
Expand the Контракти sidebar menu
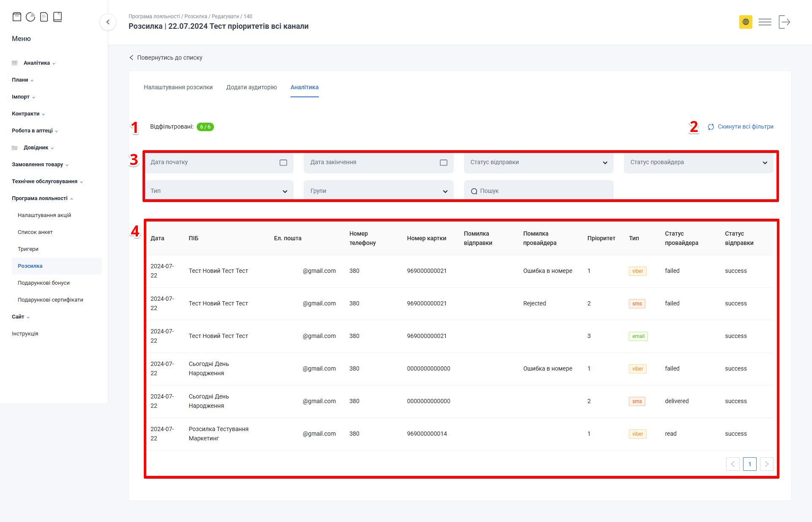pyautogui.click(x=28, y=114)
